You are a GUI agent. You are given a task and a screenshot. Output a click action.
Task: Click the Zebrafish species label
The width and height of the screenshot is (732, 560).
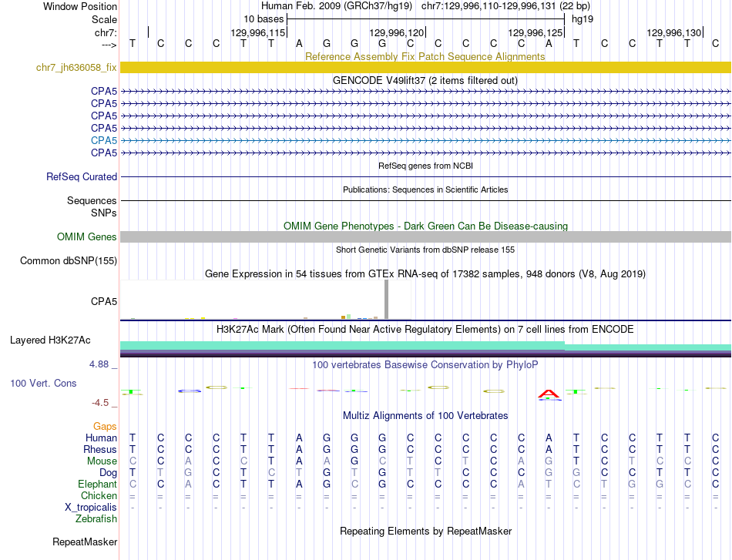96,518
